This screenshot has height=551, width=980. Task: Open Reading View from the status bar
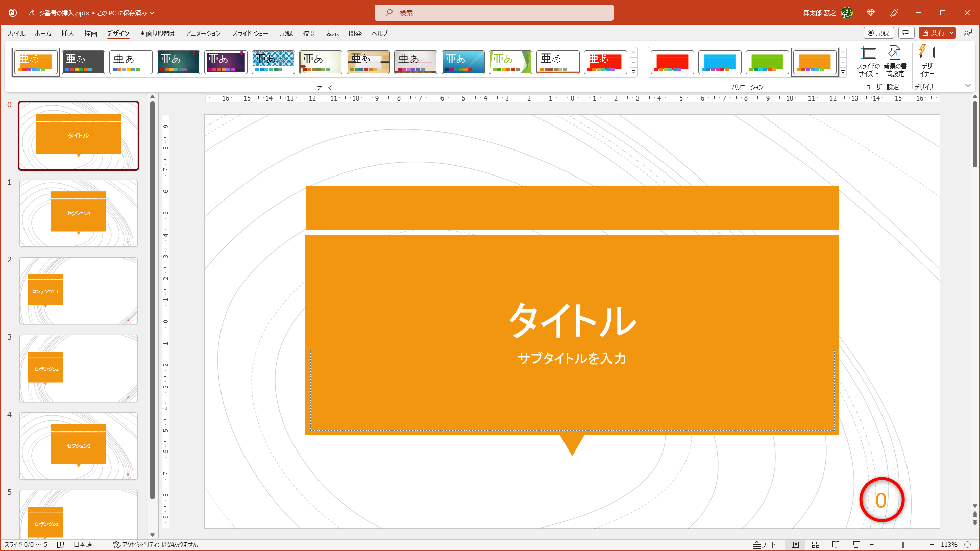coord(836,544)
